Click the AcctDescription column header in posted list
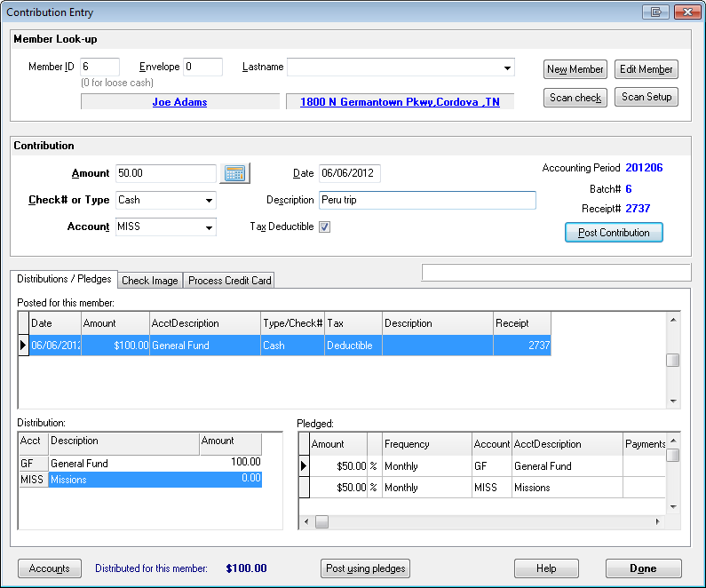Screen dimensions: 706x588 pyautogui.click(x=205, y=323)
